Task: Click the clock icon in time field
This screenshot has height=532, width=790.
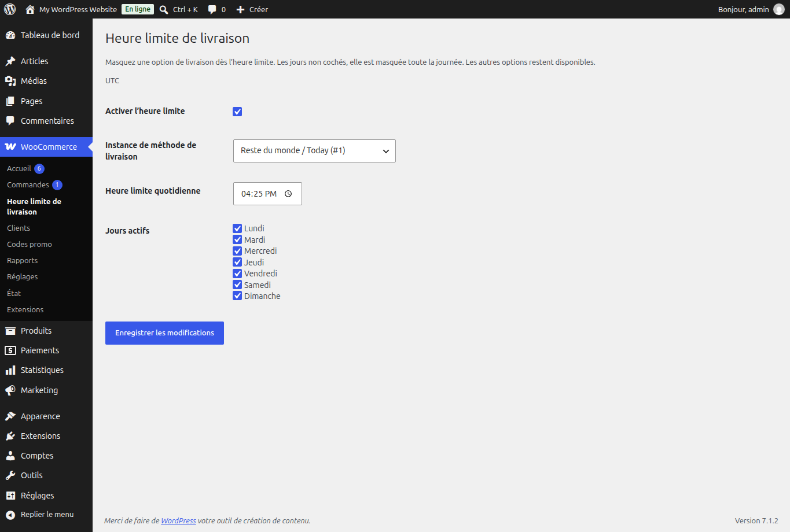Action: [288, 194]
